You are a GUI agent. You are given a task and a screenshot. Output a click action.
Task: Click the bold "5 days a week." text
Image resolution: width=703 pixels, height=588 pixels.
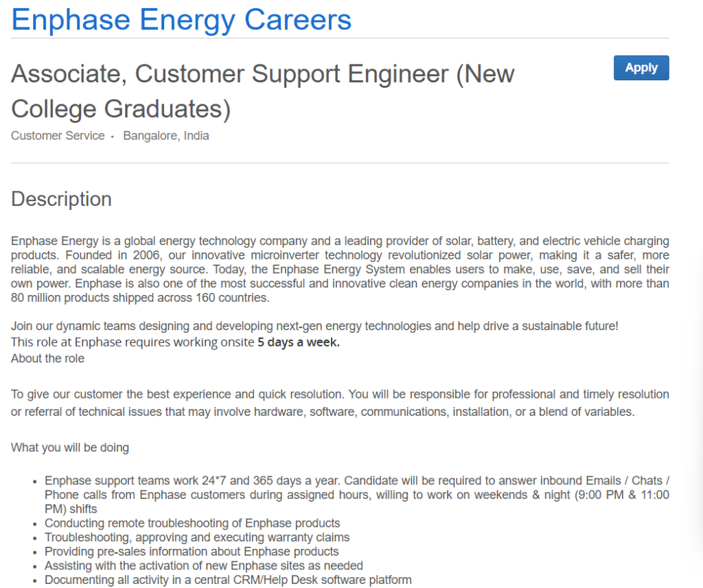pyautogui.click(x=298, y=342)
